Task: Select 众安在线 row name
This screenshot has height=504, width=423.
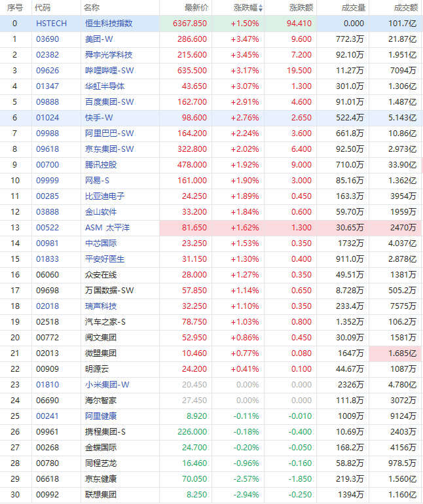Action: coord(101,275)
